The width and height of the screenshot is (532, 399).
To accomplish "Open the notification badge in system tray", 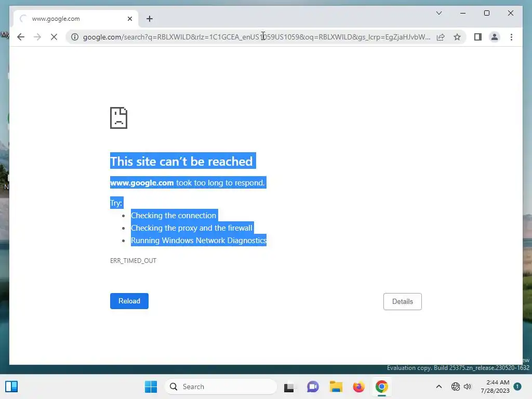I will click(517, 387).
